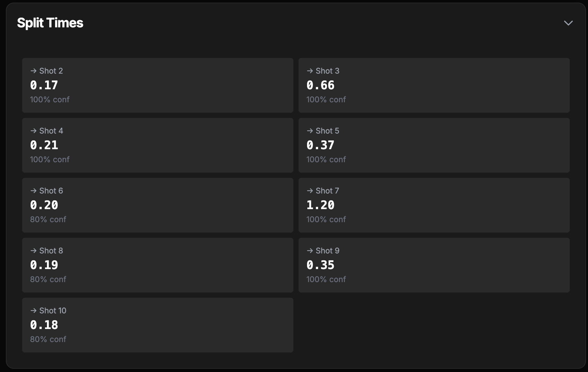Image resolution: width=588 pixels, height=372 pixels.
Task: Click the Split Times heading
Action: (50, 23)
